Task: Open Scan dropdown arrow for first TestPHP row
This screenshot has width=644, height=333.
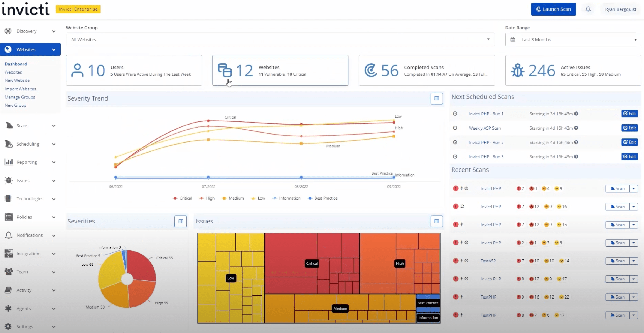Action: [x=634, y=297]
